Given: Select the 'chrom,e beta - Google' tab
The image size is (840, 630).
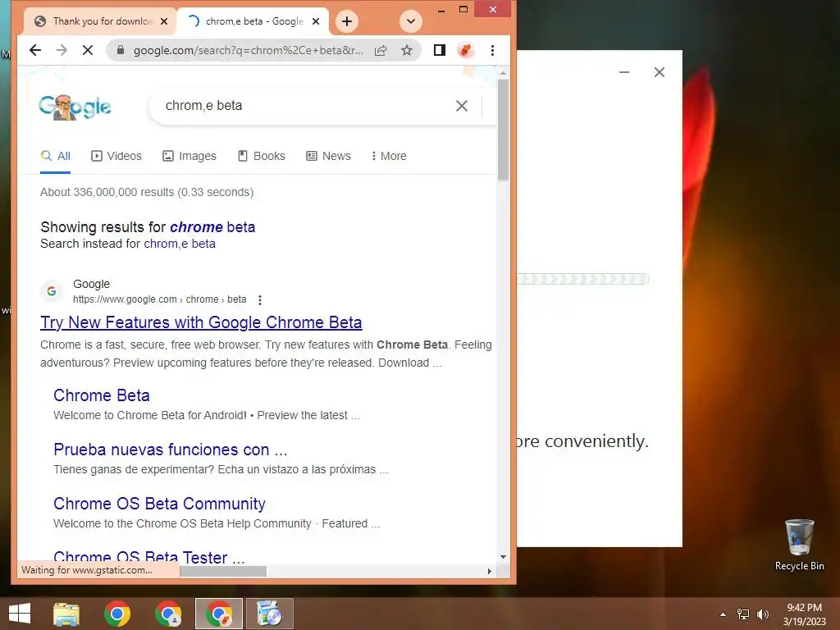Looking at the screenshot, I should point(253,21).
